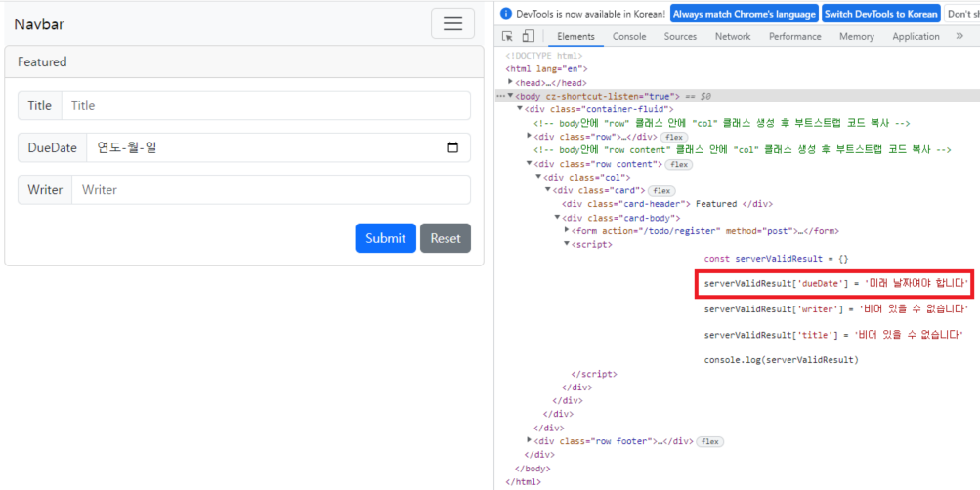Show more DevTools tabs via double chevron
The height and width of the screenshot is (490, 980).
960,36
